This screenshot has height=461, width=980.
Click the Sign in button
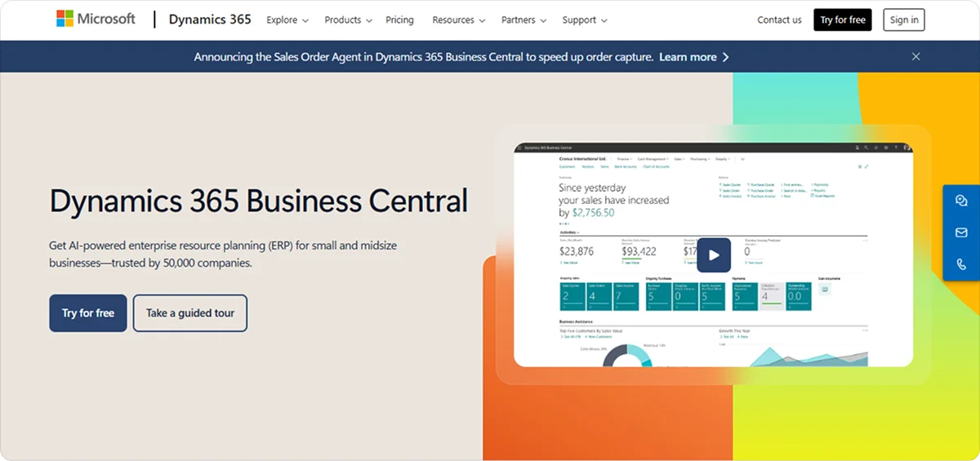(904, 20)
